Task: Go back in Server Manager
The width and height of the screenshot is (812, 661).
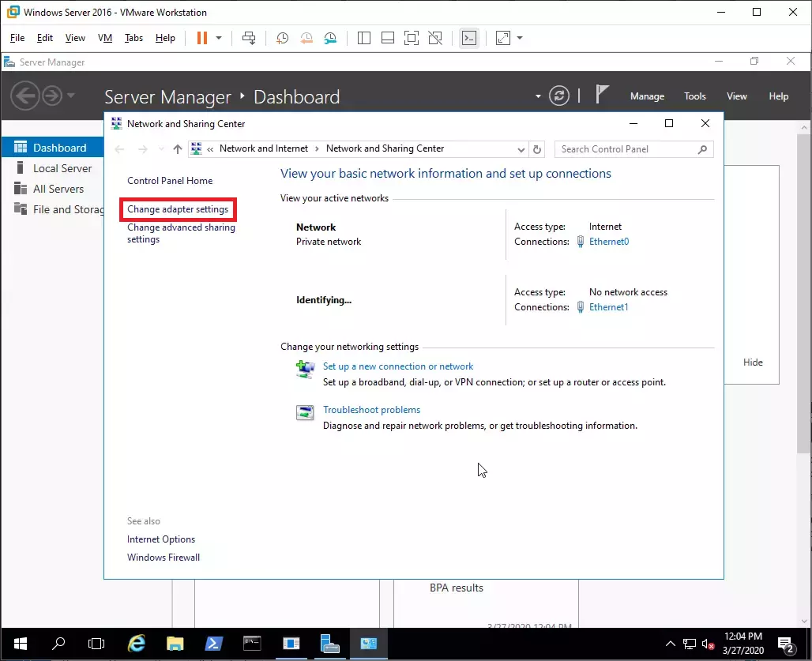Action: point(24,96)
